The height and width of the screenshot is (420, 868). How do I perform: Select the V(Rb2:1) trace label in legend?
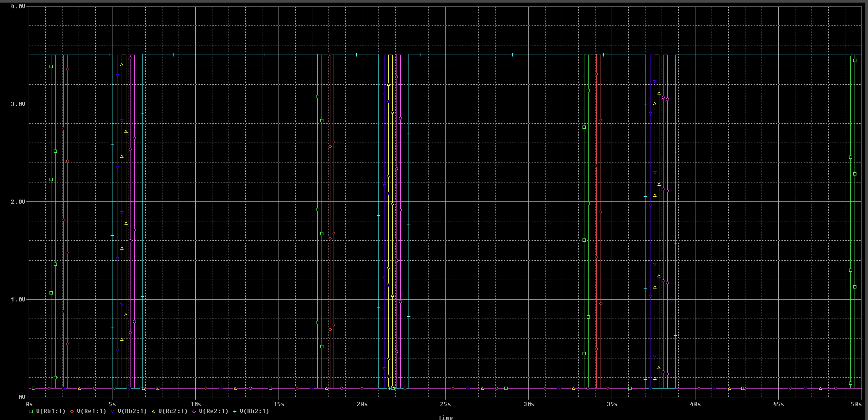[x=132, y=411]
